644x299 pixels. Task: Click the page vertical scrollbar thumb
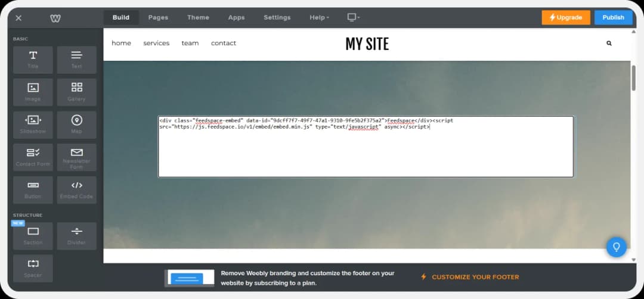634,78
